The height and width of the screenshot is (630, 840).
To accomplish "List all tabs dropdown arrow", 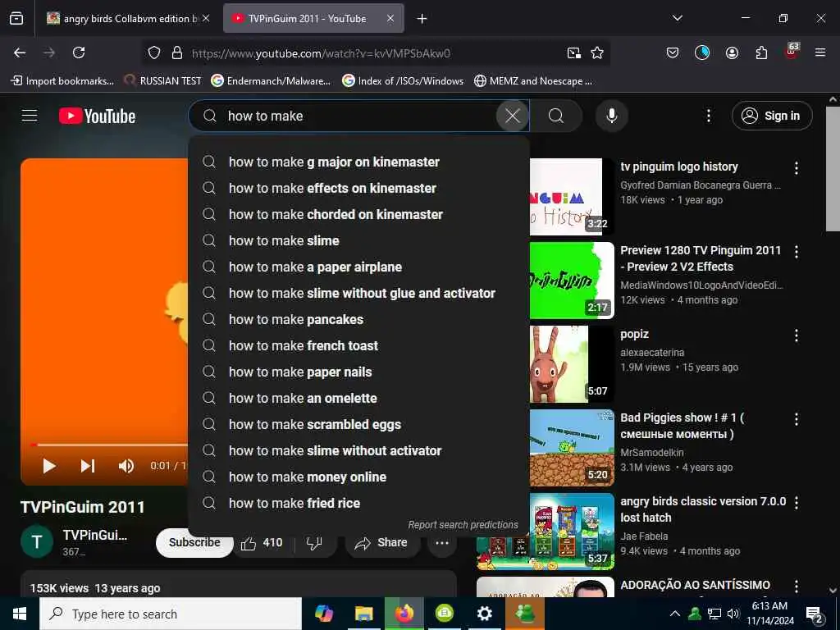I will coord(677,18).
